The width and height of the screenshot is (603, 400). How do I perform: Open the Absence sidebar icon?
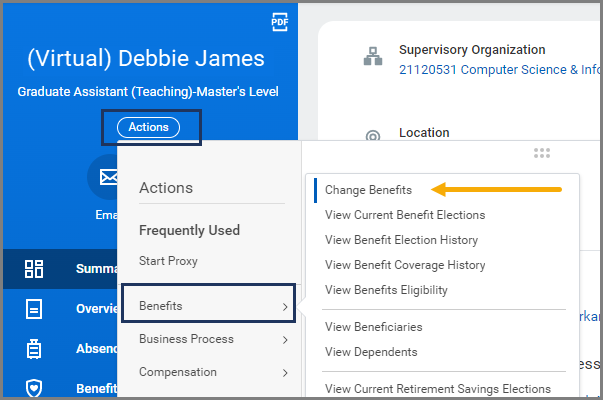coord(34,348)
